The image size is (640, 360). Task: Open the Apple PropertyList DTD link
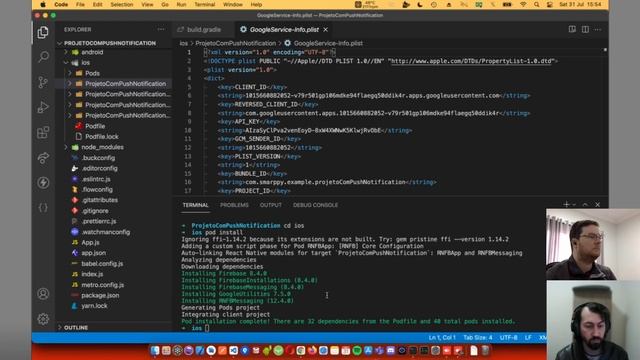tap(471, 61)
